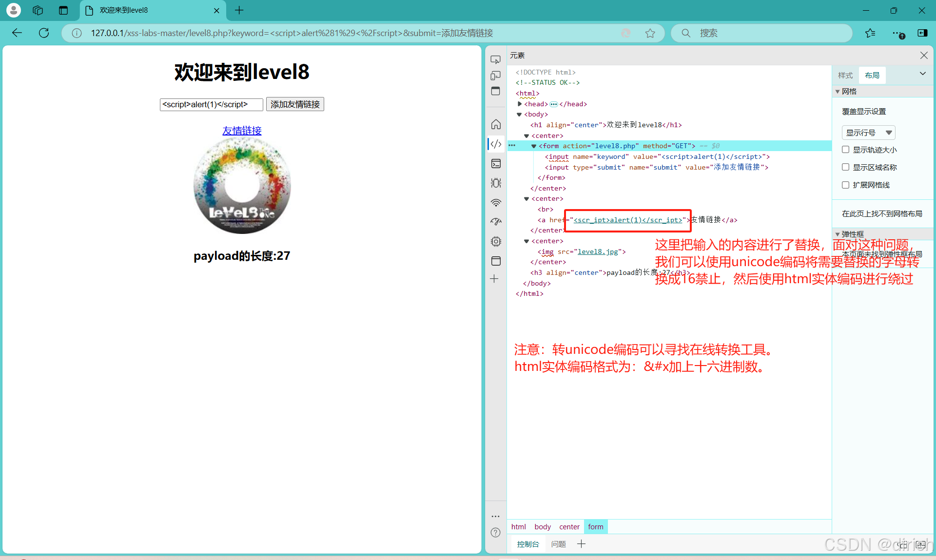Screen dimensions: 936x560
Task: Open the 显示行号 dropdown
Action: [x=868, y=133]
